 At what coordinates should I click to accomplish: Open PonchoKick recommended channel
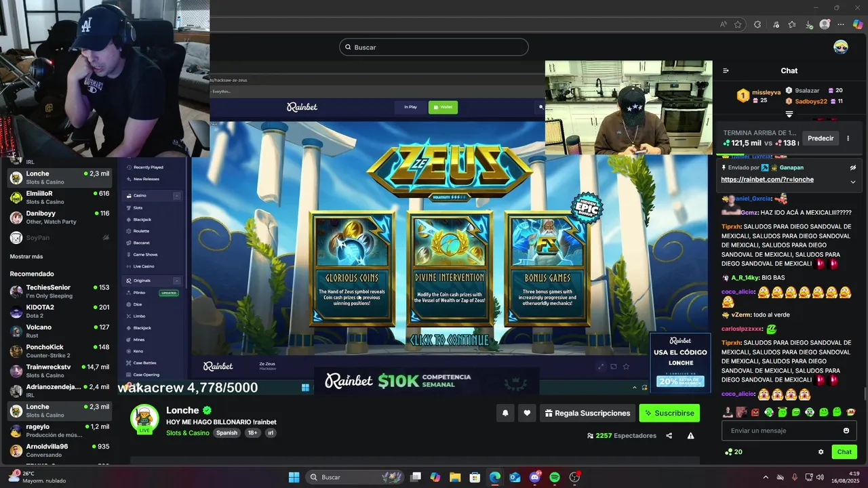(60, 351)
